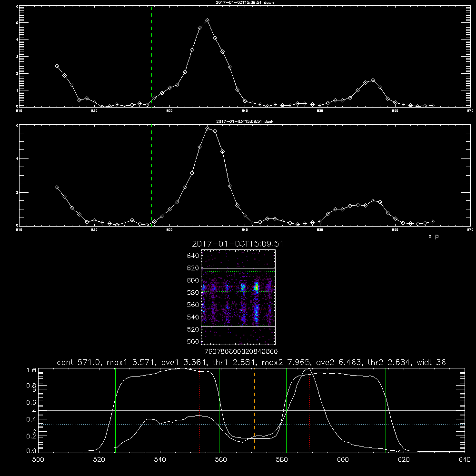The image size is (476, 476).
Task: Click the green vertical line near 614 in bottom plot
Action: click(x=386, y=410)
